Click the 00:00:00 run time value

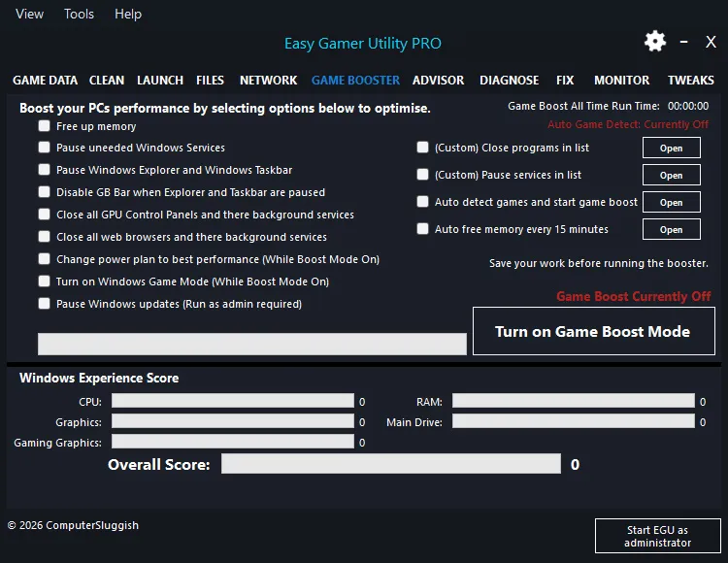688,106
